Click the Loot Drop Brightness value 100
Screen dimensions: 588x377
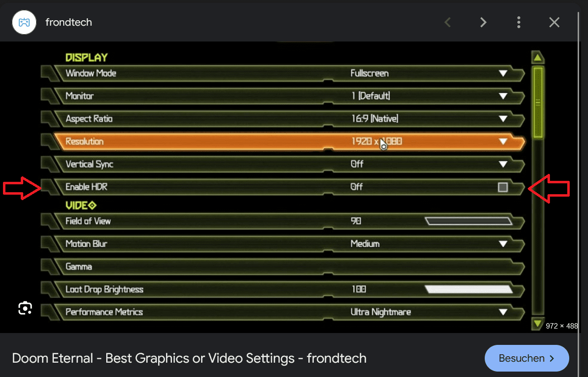tap(359, 289)
